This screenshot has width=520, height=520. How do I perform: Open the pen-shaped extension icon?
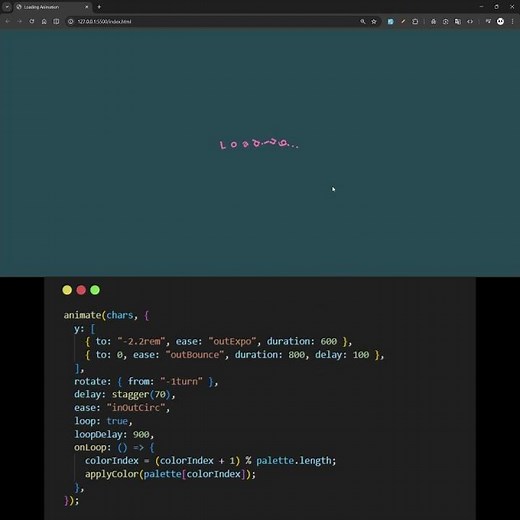coord(403,21)
